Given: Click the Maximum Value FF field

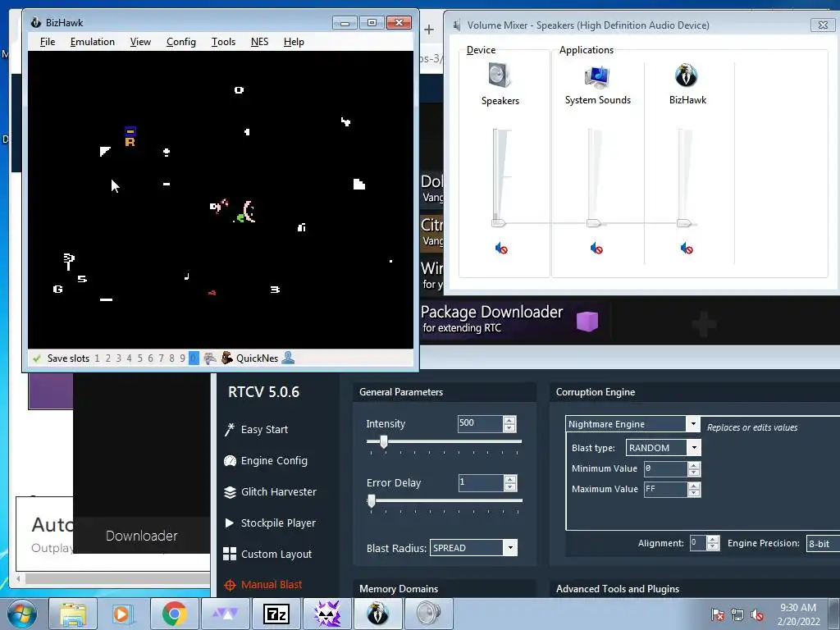Looking at the screenshot, I should tap(664, 489).
